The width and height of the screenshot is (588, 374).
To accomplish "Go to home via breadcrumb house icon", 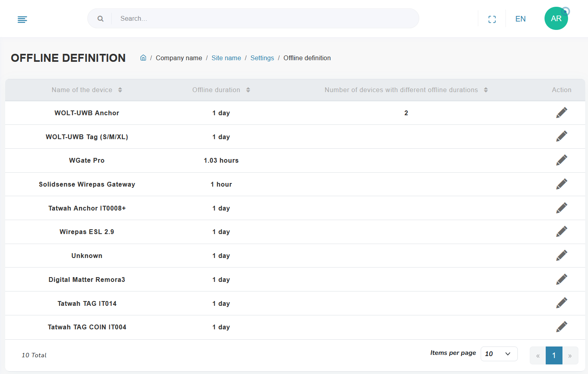I will click(x=143, y=58).
